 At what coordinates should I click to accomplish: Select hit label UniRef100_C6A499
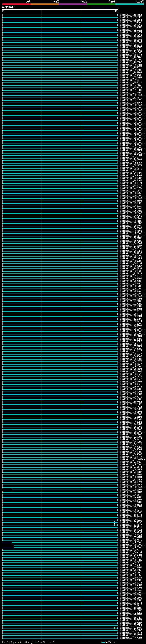(x=131, y=552)
